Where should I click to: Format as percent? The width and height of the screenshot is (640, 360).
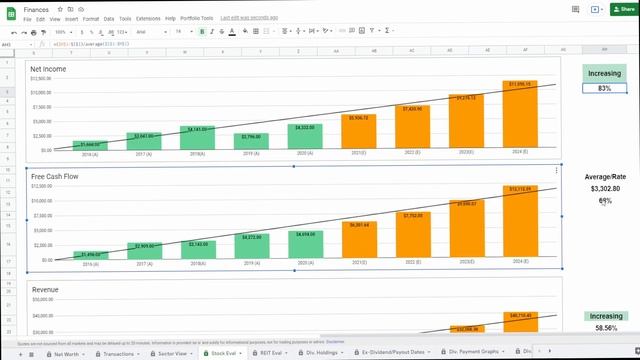(x=91, y=32)
